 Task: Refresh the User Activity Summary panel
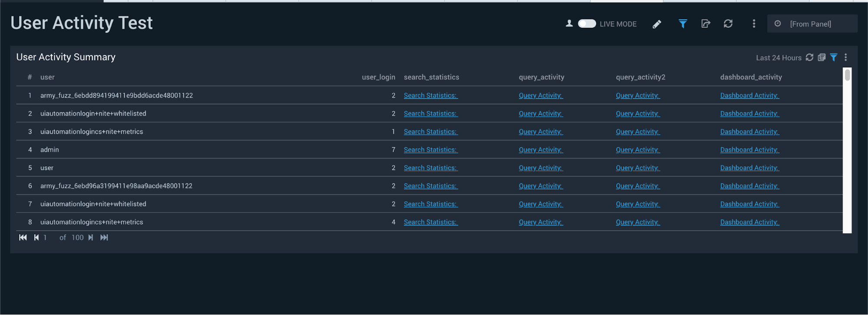pyautogui.click(x=809, y=57)
